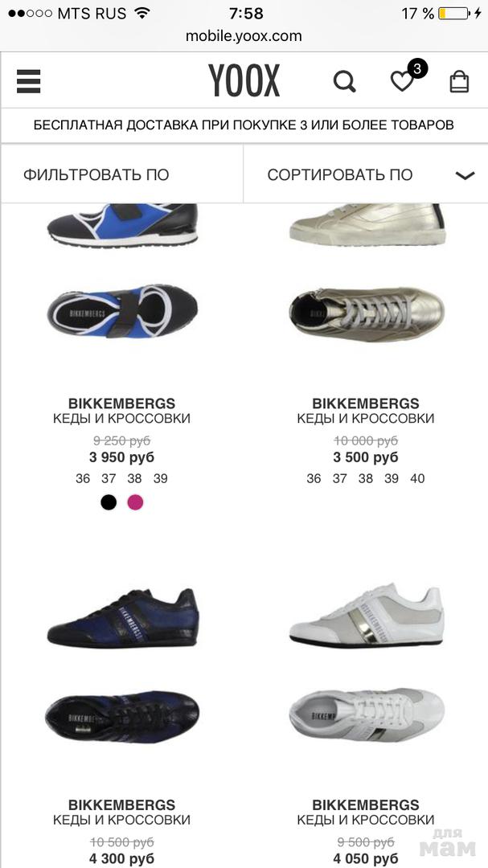Open the hamburger menu
The height and width of the screenshot is (868, 488).
click(x=28, y=82)
